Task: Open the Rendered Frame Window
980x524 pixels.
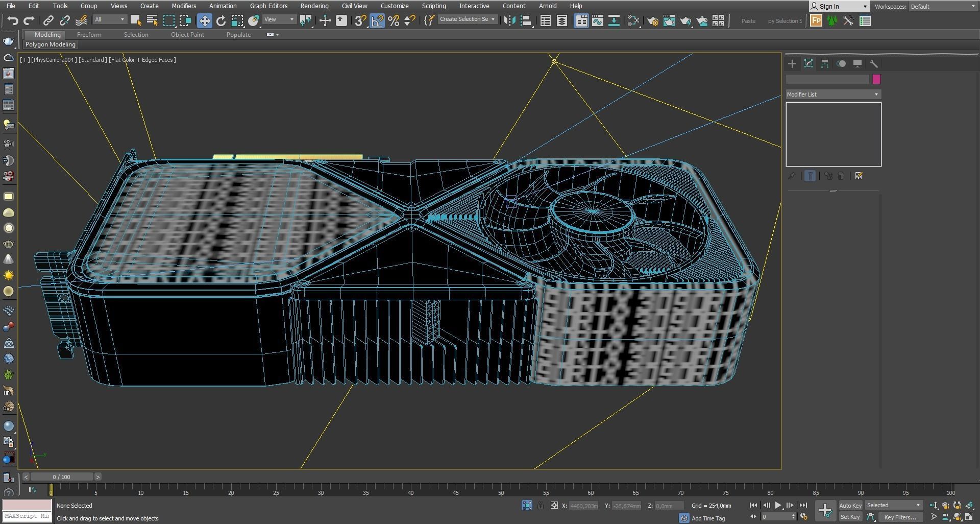Action: pyautogui.click(x=669, y=20)
